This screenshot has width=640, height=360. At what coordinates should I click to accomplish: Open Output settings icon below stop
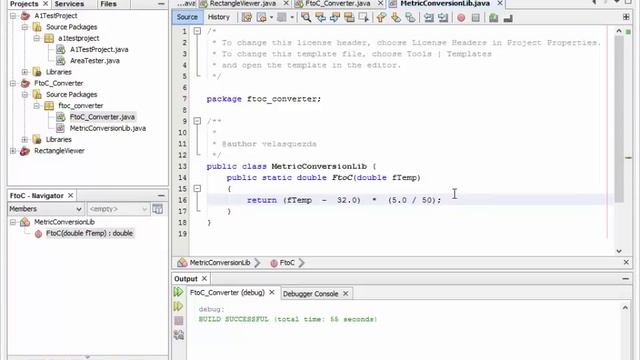pyautogui.click(x=179, y=335)
